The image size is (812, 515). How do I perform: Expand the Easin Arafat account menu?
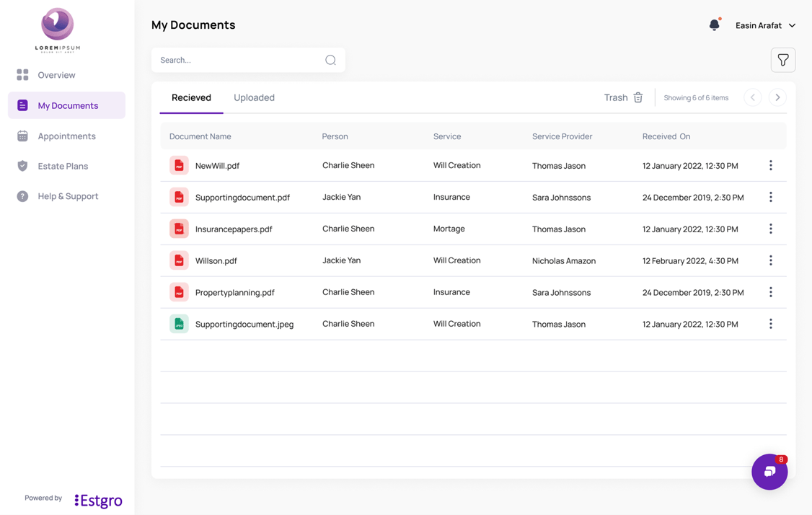pos(765,25)
